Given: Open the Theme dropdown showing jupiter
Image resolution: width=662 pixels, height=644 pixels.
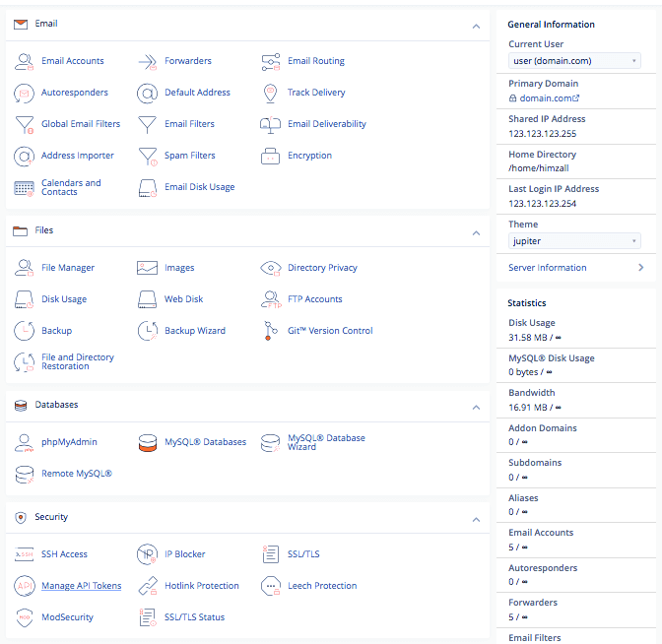Looking at the screenshot, I should [x=574, y=241].
